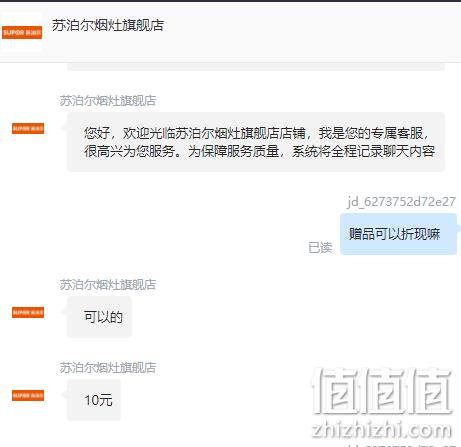Click the 值值值 watermark logo
This screenshot has height=447, width=461.
pyautogui.click(x=382, y=391)
